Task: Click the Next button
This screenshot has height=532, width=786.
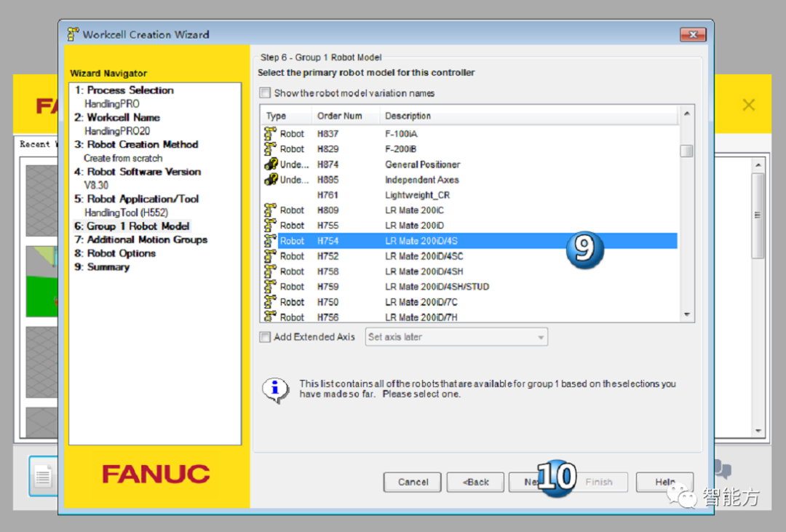Action: point(537,482)
